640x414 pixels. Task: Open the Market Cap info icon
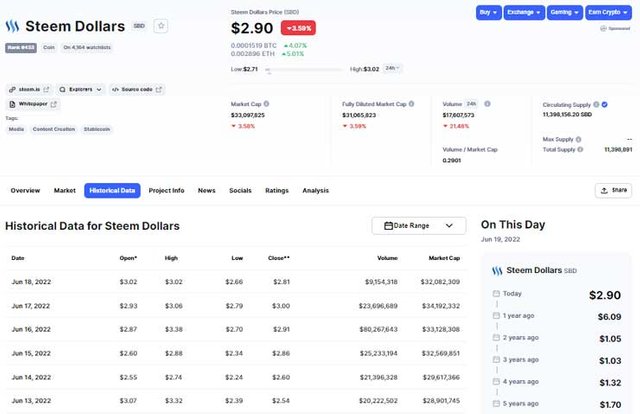266,104
